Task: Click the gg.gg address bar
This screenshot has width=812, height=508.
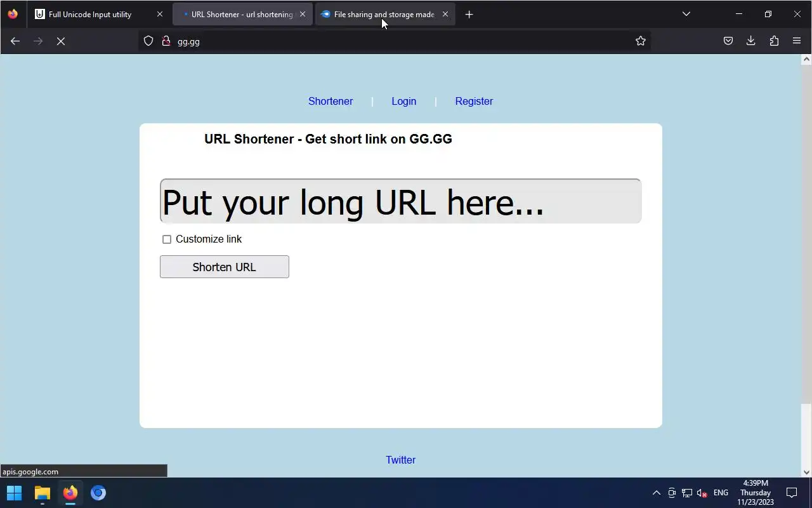Action: click(x=393, y=41)
